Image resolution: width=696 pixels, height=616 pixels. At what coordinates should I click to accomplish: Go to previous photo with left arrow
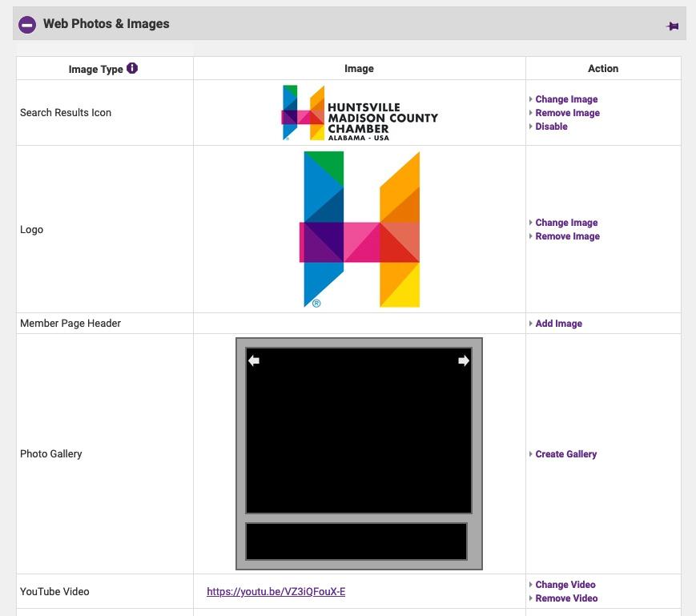click(x=254, y=360)
